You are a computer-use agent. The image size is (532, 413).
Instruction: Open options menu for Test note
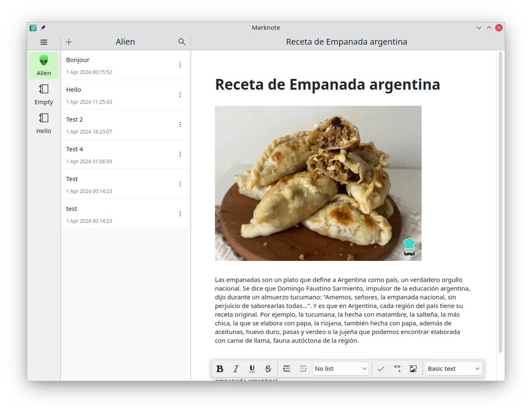tap(180, 184)
